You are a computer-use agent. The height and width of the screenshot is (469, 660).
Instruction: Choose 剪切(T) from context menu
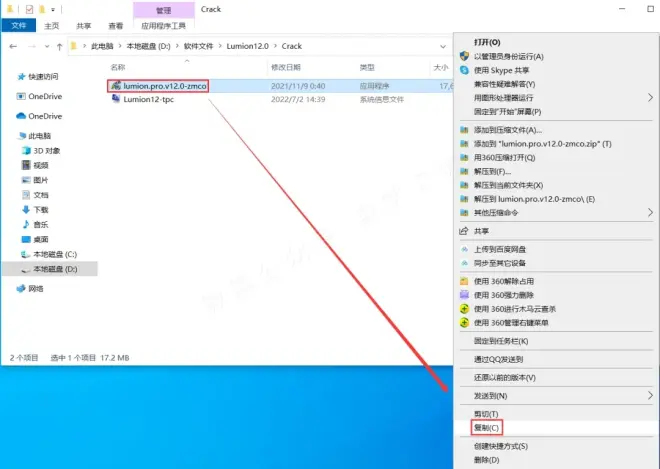pos(486,414)
